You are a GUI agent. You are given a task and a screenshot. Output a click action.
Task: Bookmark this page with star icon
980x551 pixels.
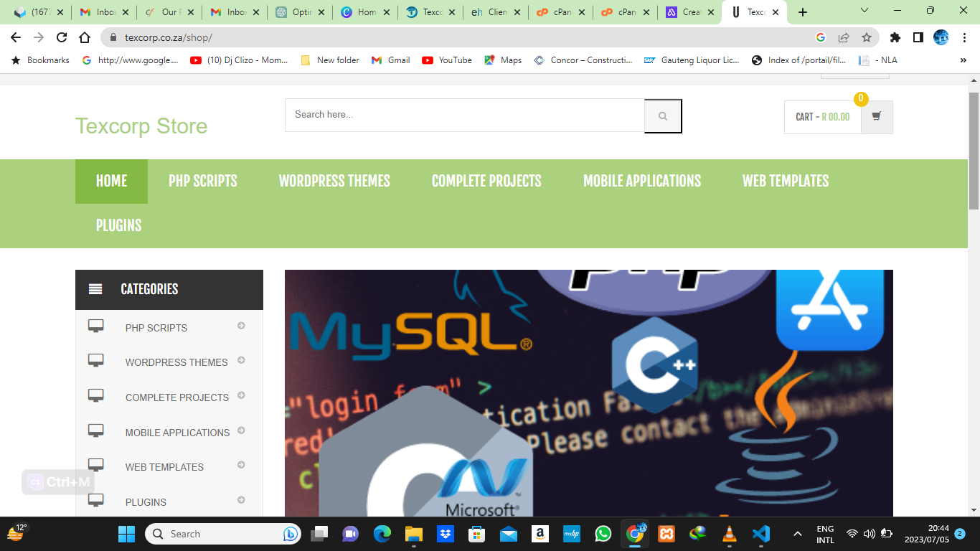coord(867,38)
